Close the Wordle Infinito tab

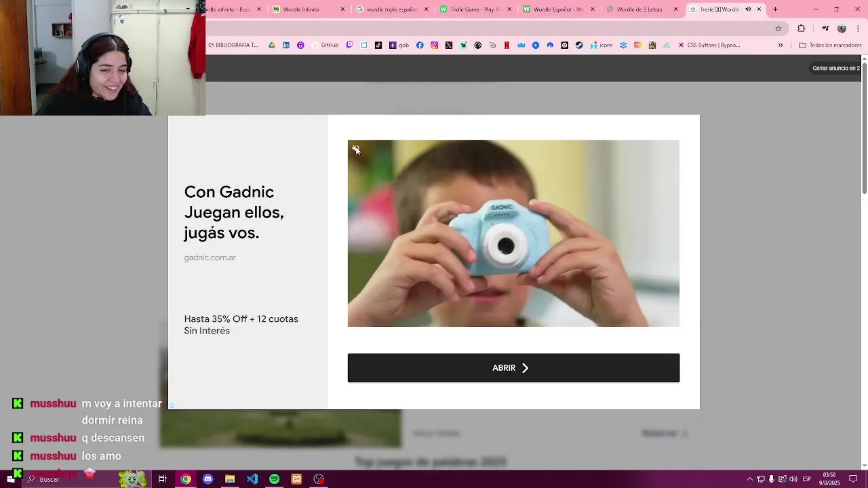[x=342, y=9]
